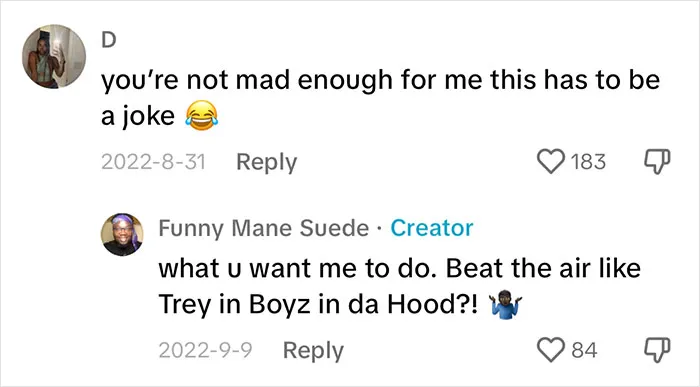Image resolution: width=700 pixels, height=387 pixels.
Task: Select the 'you're not mad enough' comment text
Action: pyautogui.click(x=380, y=98)
